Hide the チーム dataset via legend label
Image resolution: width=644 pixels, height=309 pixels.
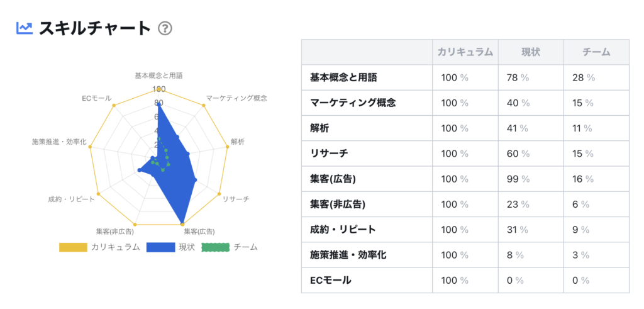pyautogui.click(x=245, y=247)
